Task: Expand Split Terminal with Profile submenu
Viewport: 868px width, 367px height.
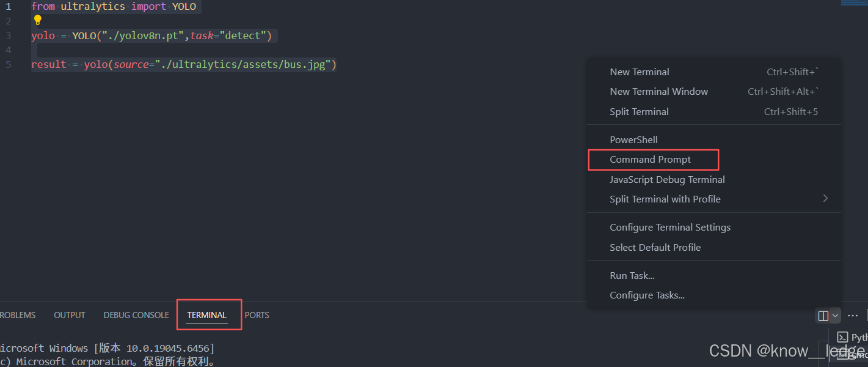Action: tap(714, 199)
